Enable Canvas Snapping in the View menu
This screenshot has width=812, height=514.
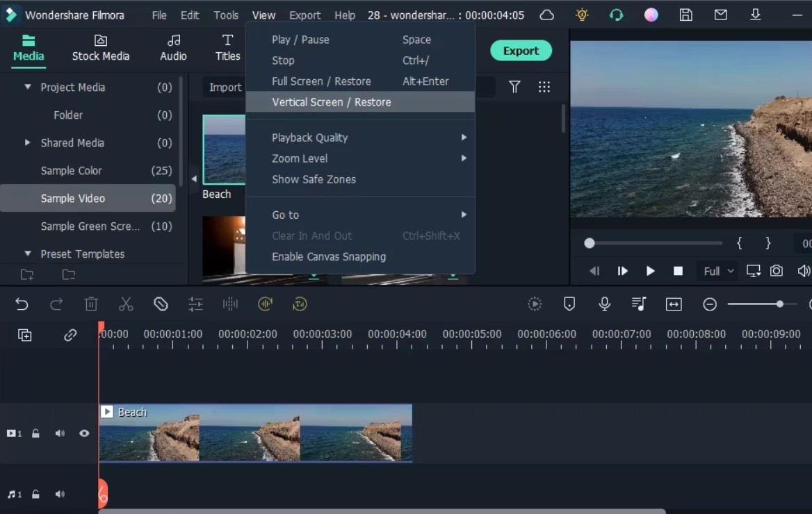coord(329,256)
